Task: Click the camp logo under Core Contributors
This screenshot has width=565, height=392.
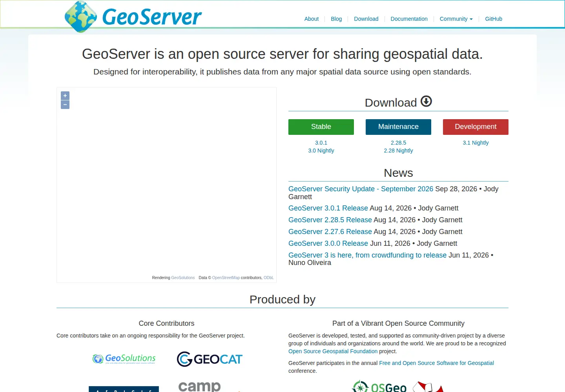Action: 199,387
